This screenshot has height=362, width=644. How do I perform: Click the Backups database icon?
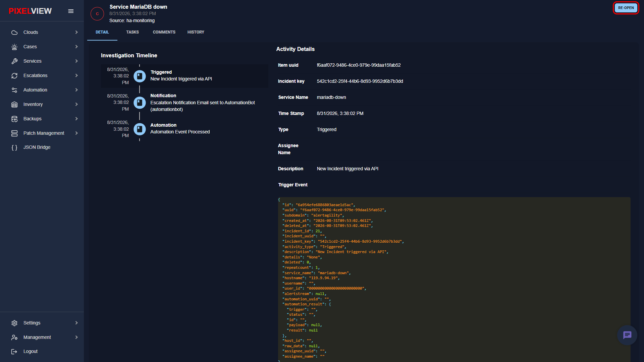click(x=14, y=119)
